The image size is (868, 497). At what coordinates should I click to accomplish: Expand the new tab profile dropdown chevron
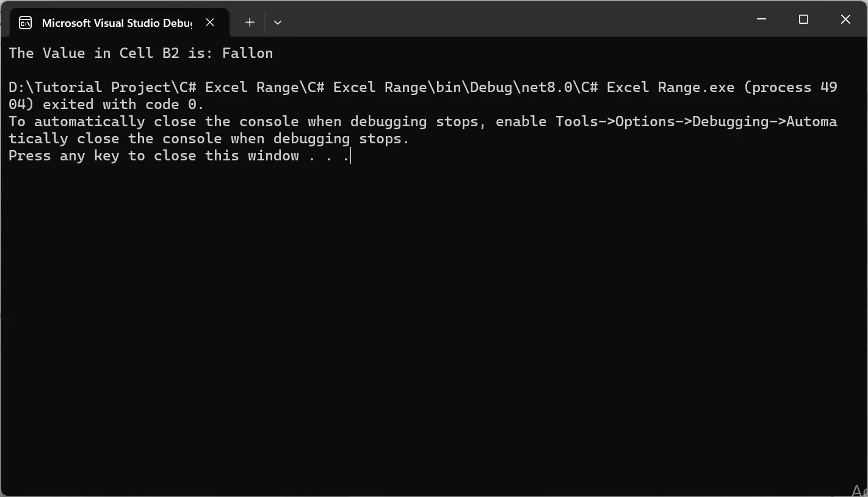click(278, 23)
